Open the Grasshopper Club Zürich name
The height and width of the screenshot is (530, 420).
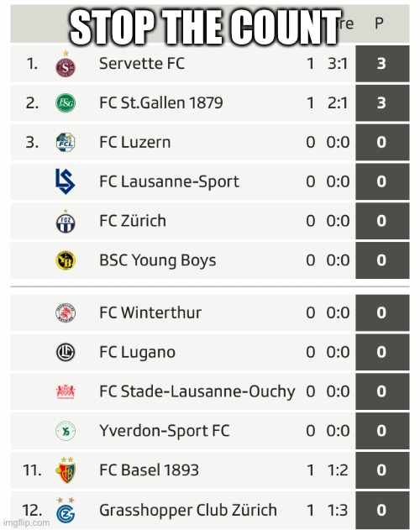tap(187, 510)
